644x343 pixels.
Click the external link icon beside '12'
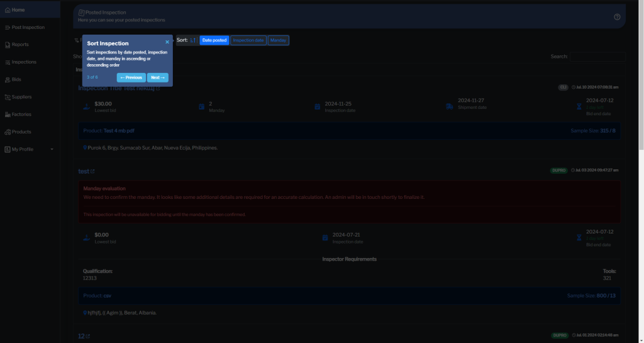point(87,336)
